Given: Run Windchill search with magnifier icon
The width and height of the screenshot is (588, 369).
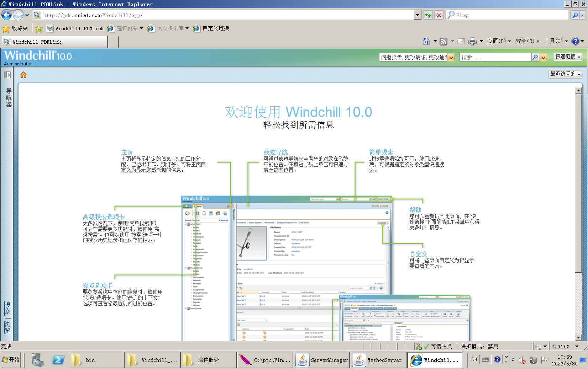Looking at the screenshot, I should click(535, 58).
